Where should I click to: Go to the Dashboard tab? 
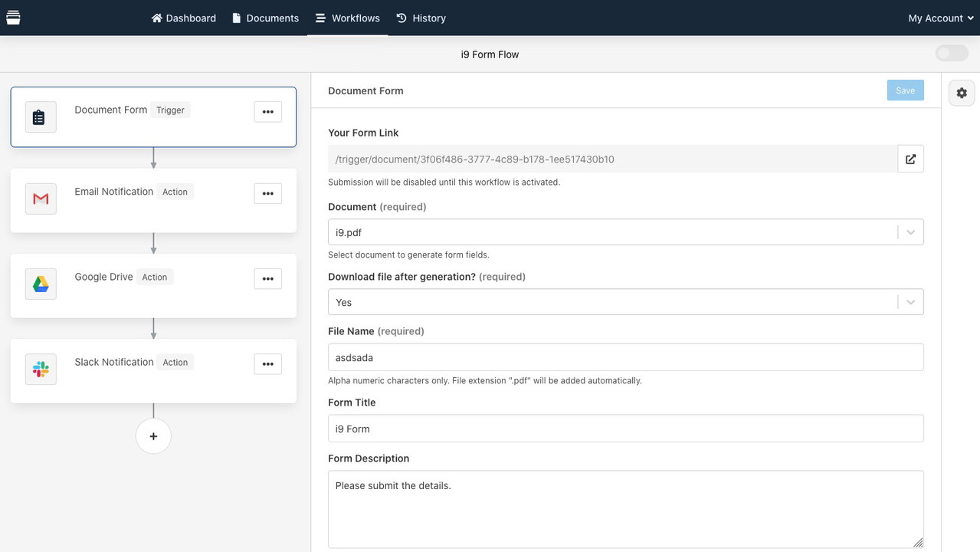pyautogui.click(x=184, y=18)
